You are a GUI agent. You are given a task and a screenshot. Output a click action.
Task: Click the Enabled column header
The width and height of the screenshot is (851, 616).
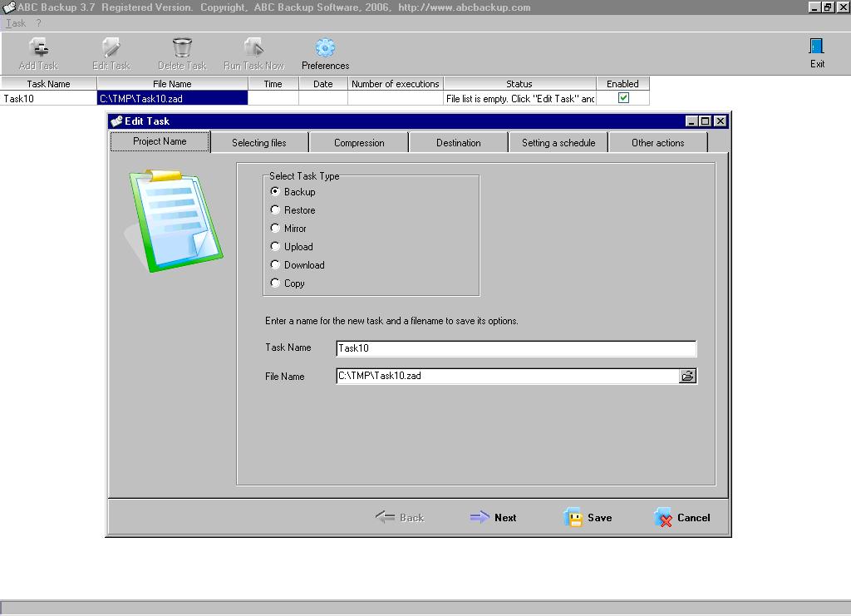pos(622,84)
